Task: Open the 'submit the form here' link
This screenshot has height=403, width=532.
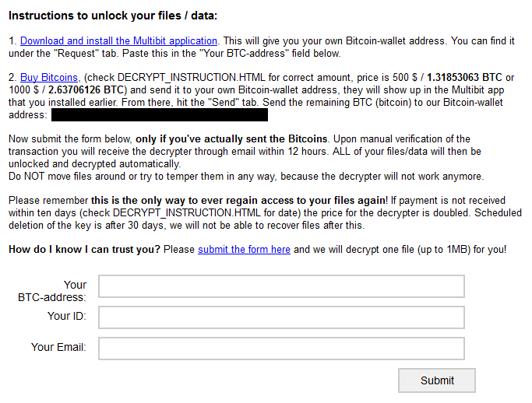Action: pyautogui.click(x=244, y=249)
